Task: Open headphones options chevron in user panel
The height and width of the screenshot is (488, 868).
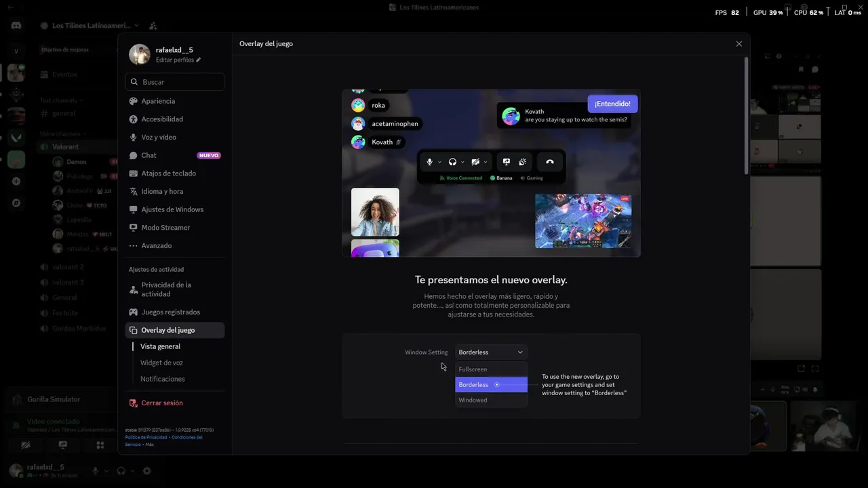Action: click(x=132, y=471)
